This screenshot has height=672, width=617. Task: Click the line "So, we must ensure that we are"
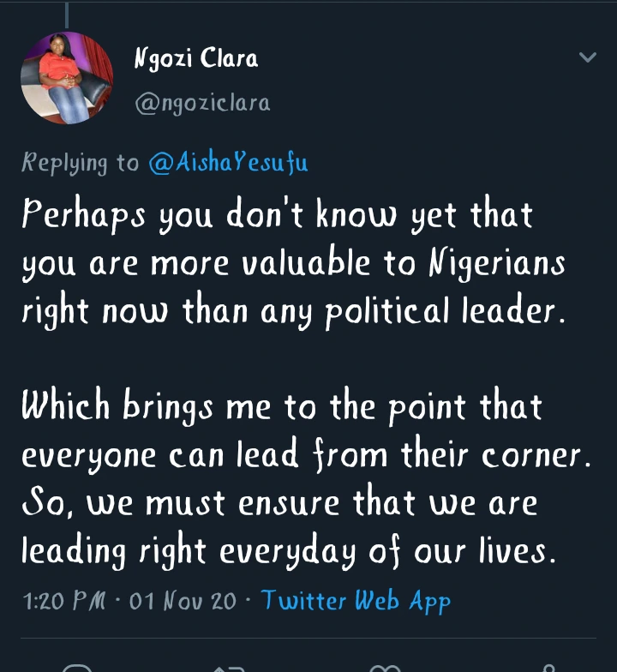pos(279,502)
